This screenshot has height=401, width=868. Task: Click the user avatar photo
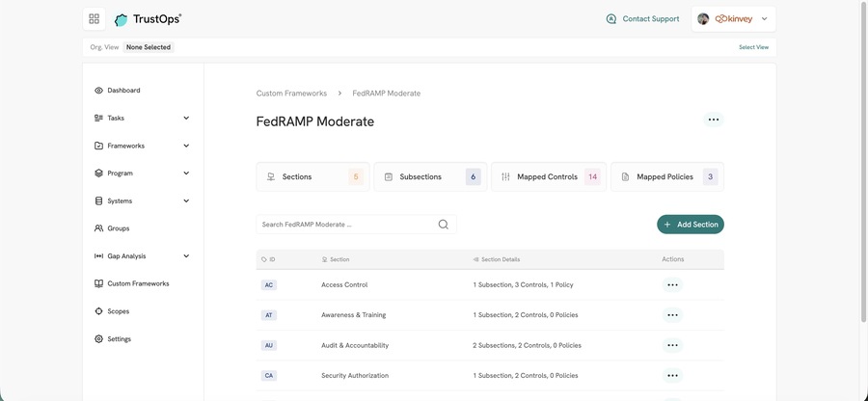703,19
